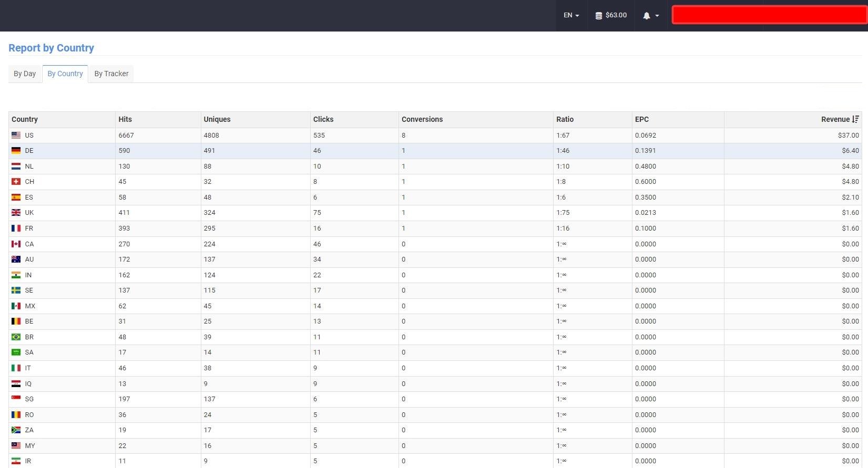The height and width of the screenshot is (468, 868).
Task: Switch to the By Tracker tab
Action: pyautogui.click(x=111, y=74)
